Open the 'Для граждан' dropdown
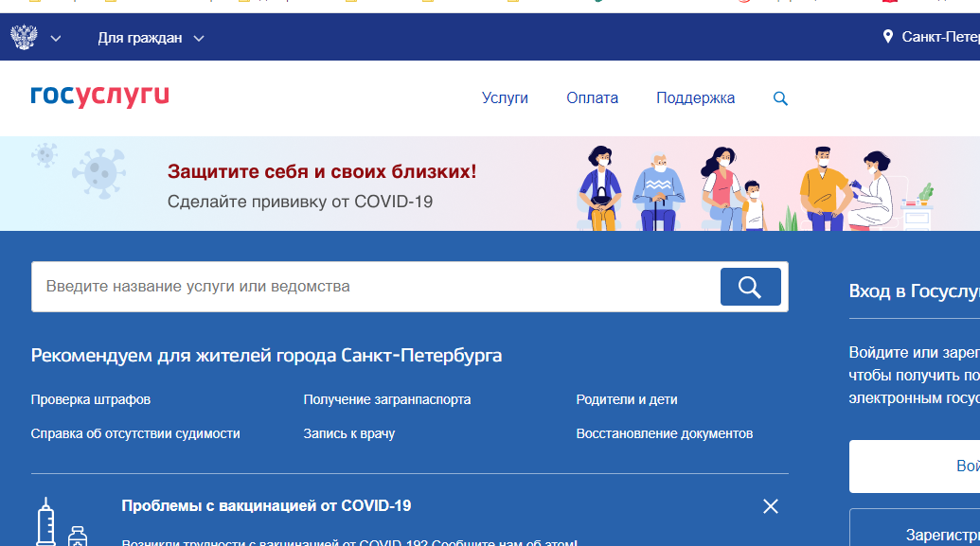The image size is (980, 546). coord(151,38)
